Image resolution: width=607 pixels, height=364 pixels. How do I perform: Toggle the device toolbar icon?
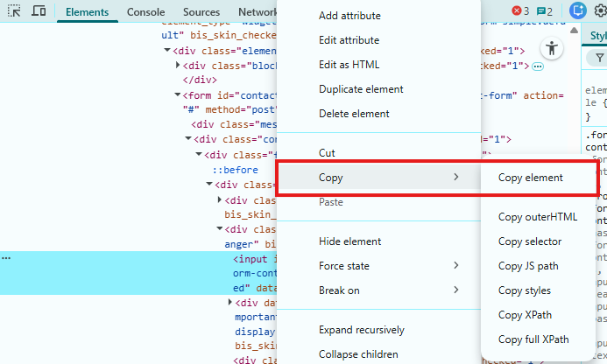point(39,10)
